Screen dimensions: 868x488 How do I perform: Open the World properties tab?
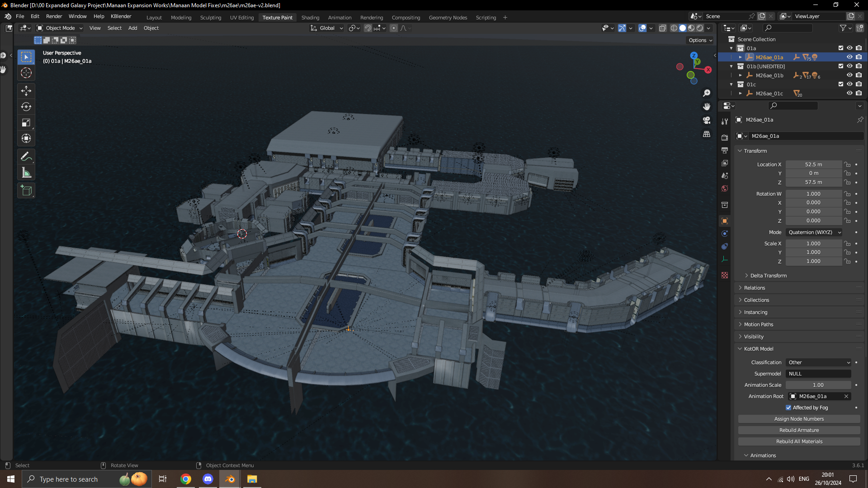click(x=725, y=188)
